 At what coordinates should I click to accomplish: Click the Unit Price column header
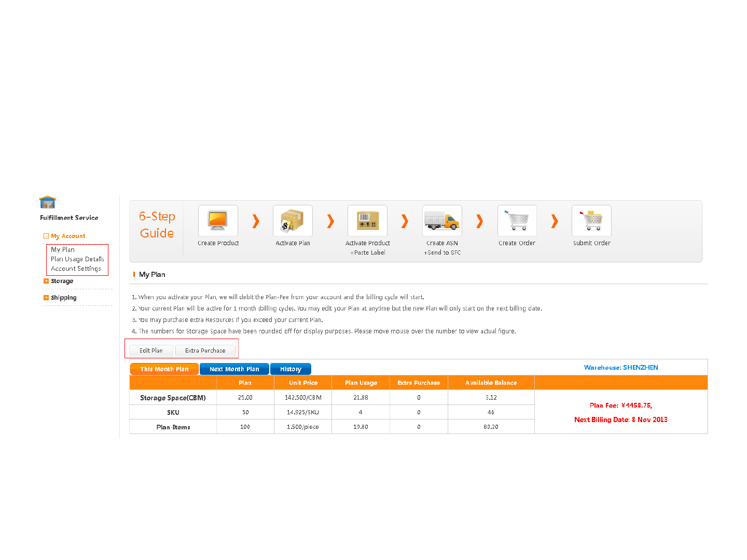pyautogui.click(x=303, y=383)
